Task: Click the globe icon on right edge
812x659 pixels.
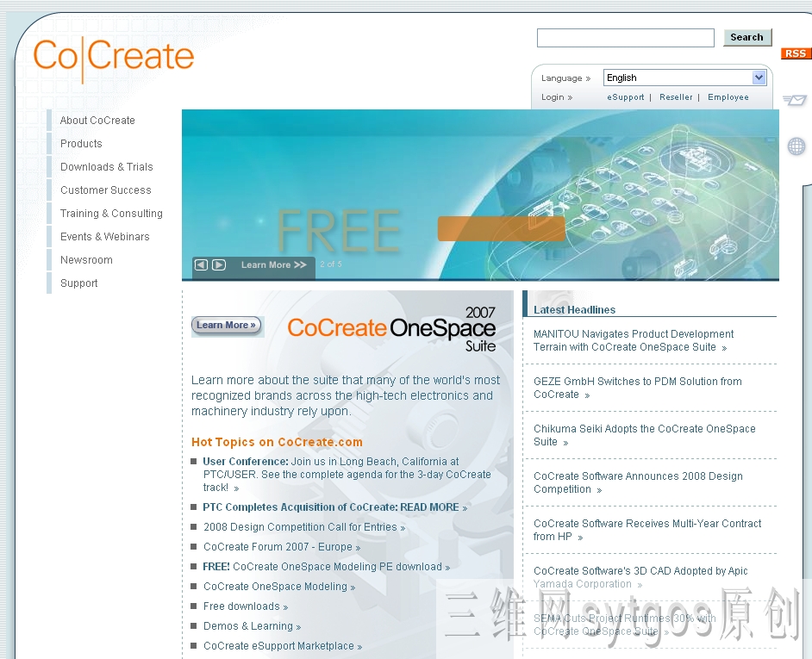Action: [796, 146]
